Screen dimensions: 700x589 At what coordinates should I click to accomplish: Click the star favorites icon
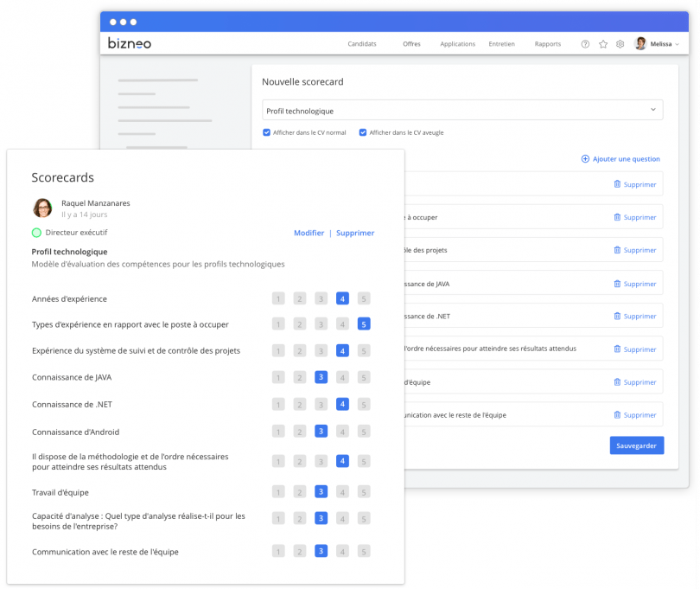point(603,43)
